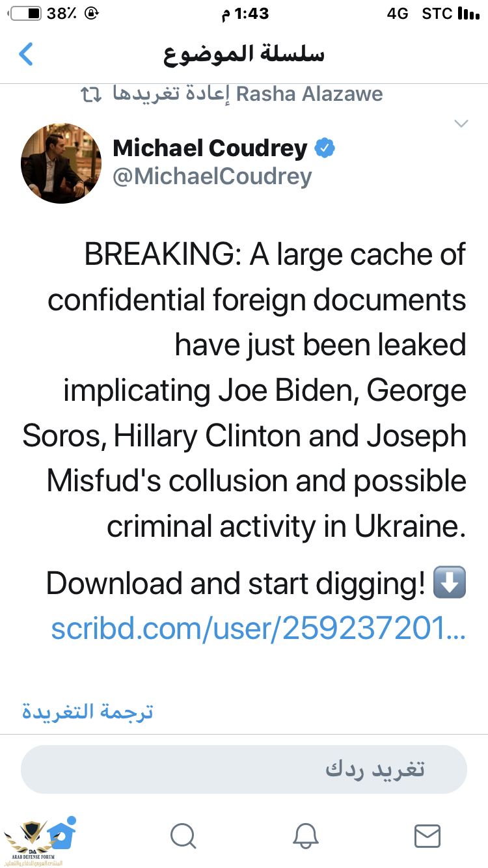This screenshot has width=488, height=868.
Task: Open the Messages envelope tab
Action: [427, 835]
